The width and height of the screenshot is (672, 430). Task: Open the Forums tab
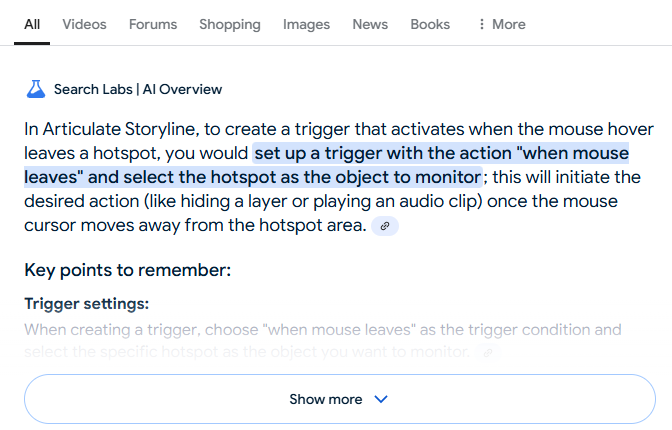point(153,24)
